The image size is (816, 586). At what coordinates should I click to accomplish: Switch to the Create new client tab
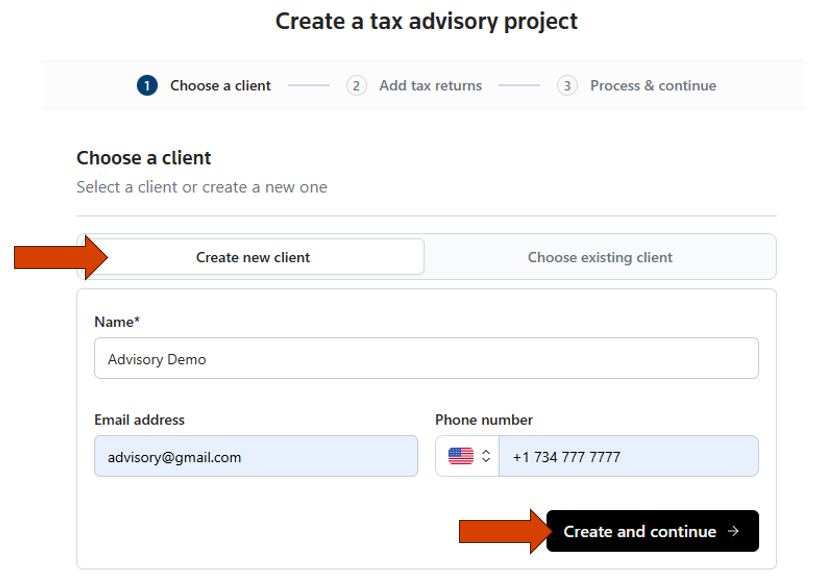(253, 257)
